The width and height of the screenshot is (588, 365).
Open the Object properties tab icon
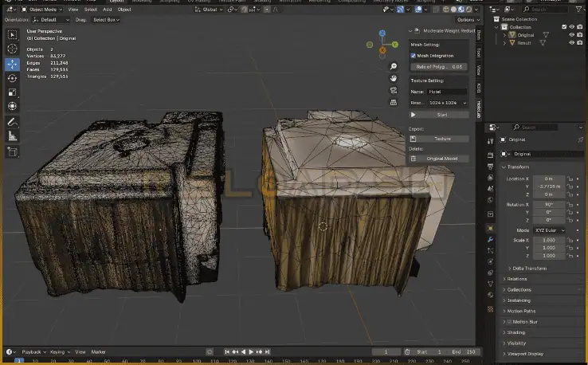point(490,228)
